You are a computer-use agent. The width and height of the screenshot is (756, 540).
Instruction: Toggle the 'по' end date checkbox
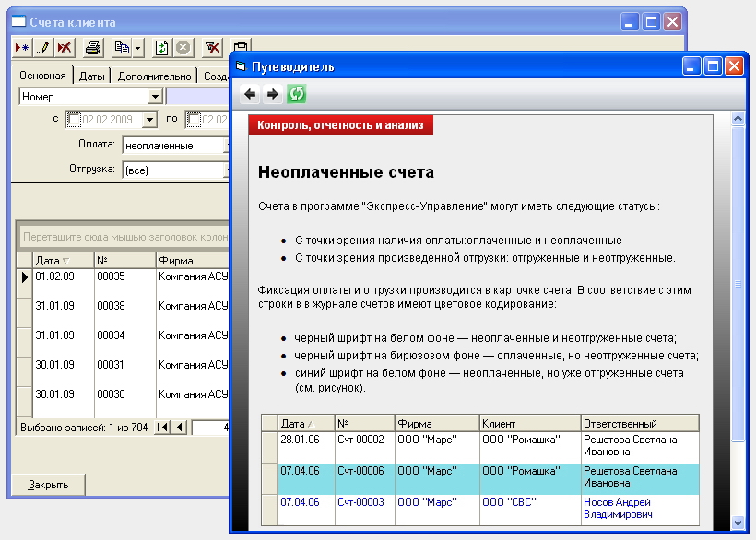click(194, 120)
